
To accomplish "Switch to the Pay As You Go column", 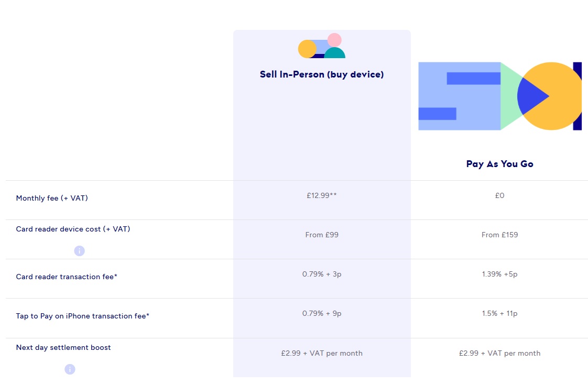I will (x=499, y=163).
